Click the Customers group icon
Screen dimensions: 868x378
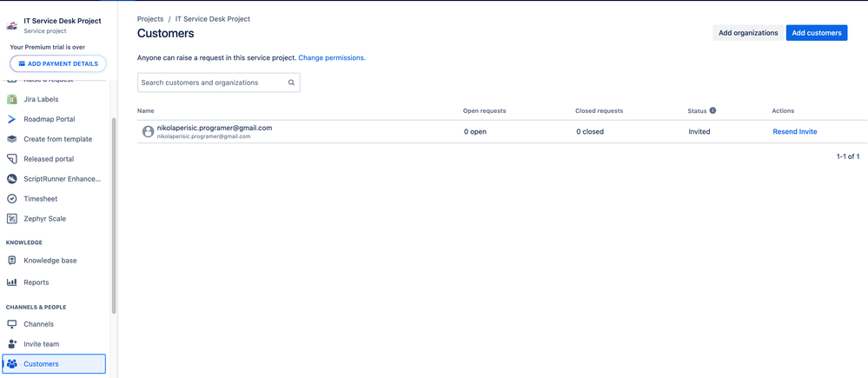[11, 364]
